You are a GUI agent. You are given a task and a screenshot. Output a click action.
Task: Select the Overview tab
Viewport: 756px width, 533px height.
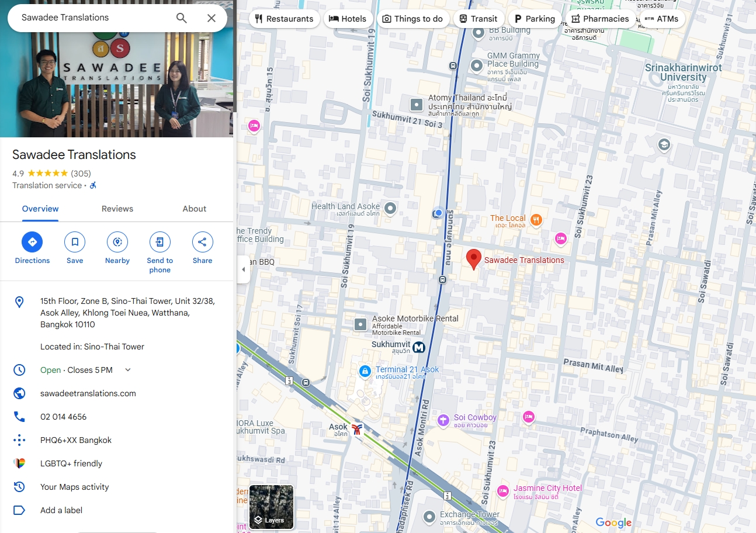pyautogui.click(x=40, y=209)
